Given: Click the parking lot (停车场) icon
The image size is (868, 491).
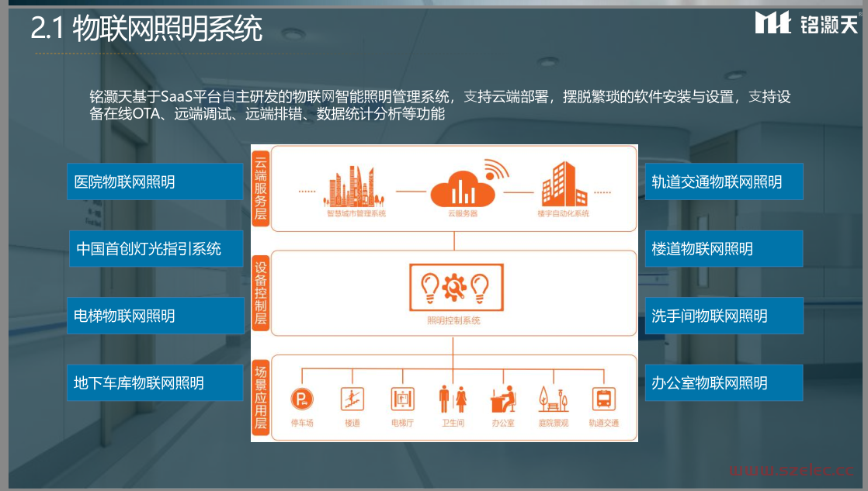Looking at the screenshot, I should click(x=302, y=399).
